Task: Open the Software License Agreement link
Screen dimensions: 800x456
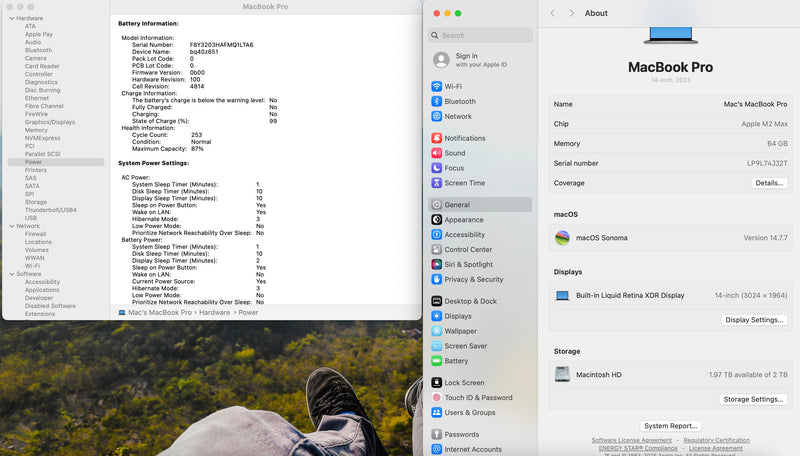Action: click(x=632, y=440)
